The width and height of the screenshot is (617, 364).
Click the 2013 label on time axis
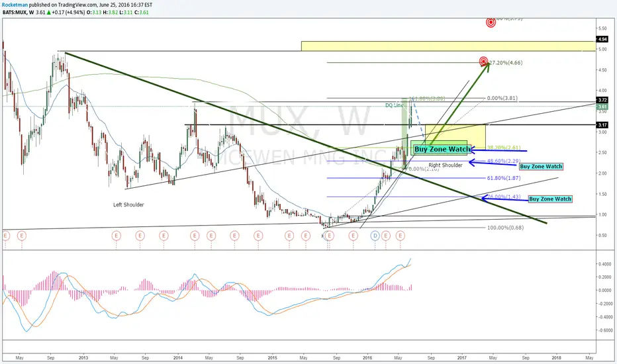83,357
